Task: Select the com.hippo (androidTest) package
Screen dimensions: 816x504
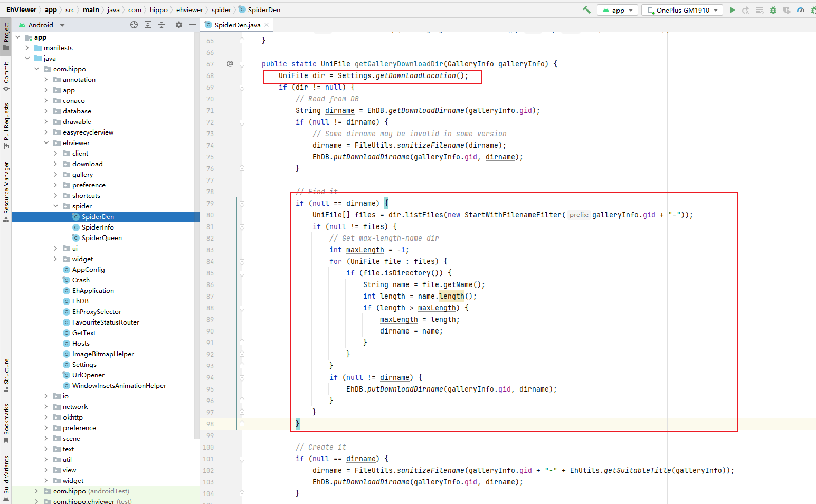Action: [x=91, y=491]
